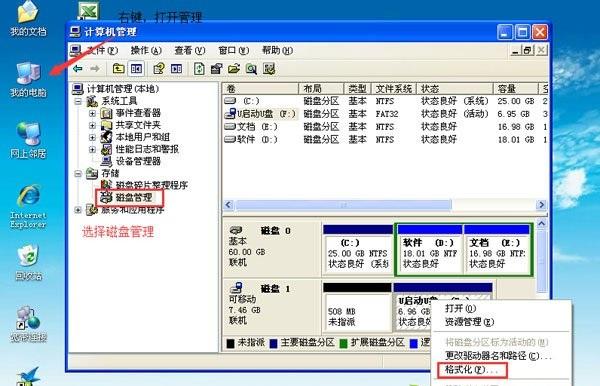Click the Refresh toolbar icon
The image size is (600, 386).
[199, 69]
